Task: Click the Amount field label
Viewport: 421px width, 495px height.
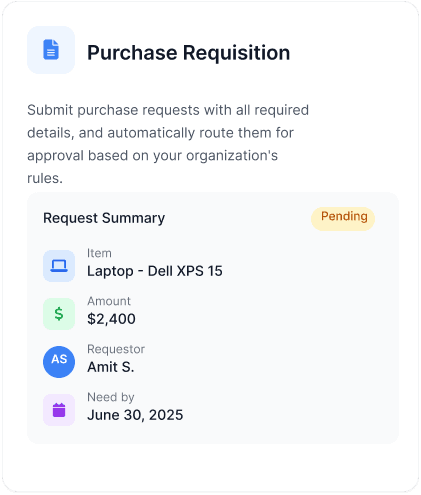Action: point(109,301)
